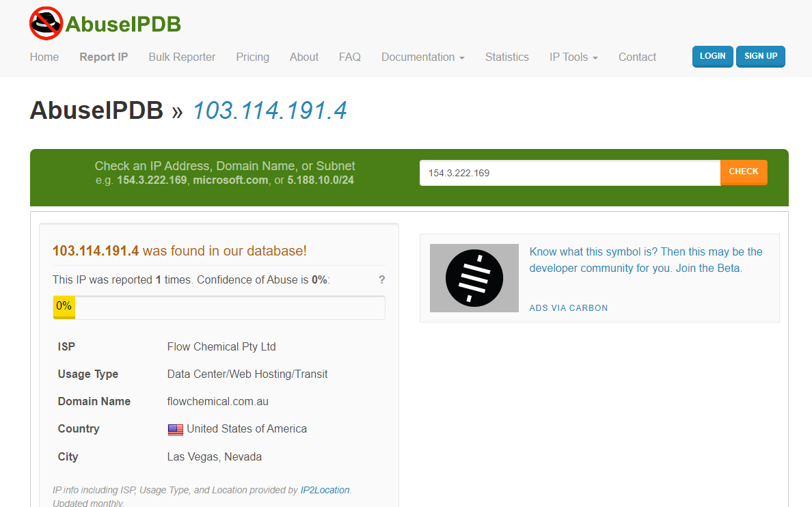Click the question mark help icon
The image size is (812, 507).
click(x=381, y=279)
